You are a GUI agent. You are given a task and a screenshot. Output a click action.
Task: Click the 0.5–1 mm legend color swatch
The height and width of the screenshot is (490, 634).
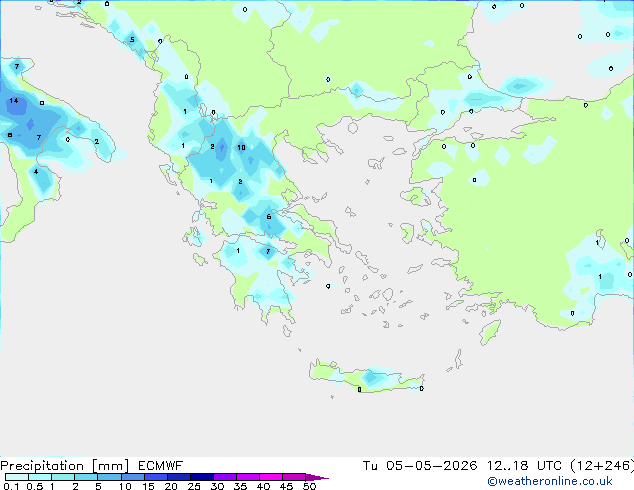click(x=40, y=477)
